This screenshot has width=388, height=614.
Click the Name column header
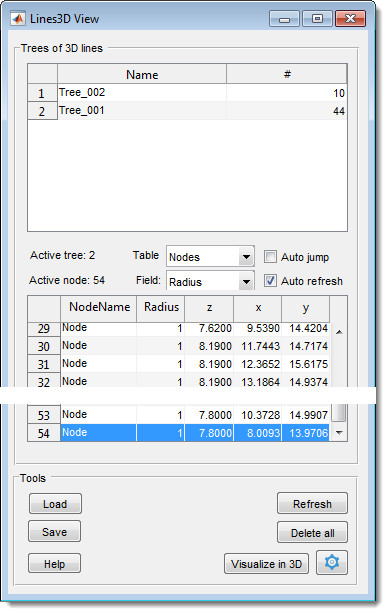click(x=142, y=74)
